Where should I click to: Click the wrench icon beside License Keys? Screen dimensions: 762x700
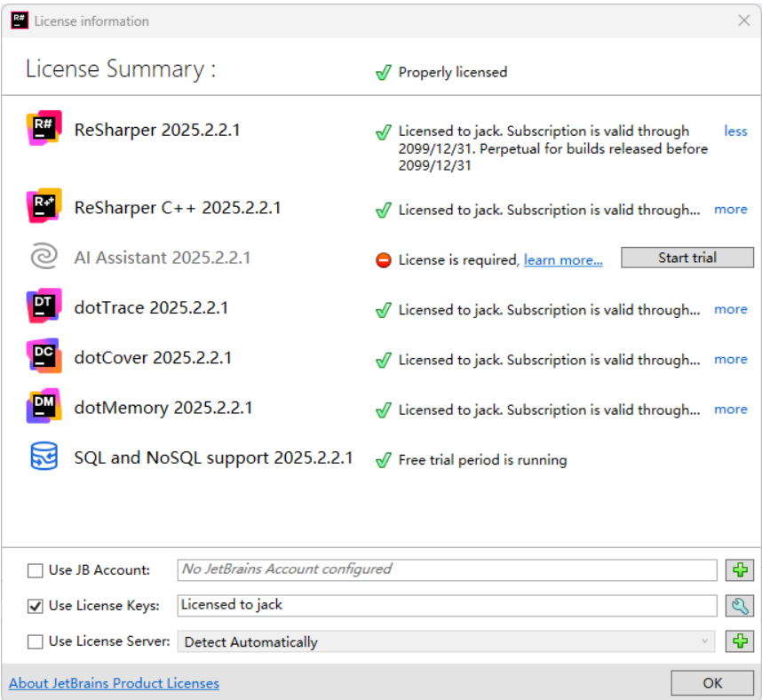(740, 606)
